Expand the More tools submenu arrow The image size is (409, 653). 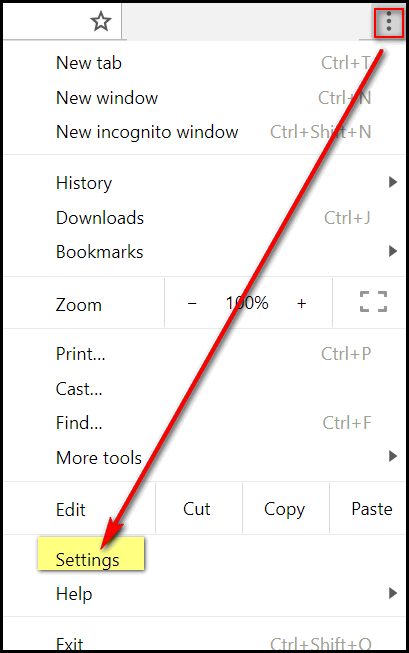click(392, 456)
